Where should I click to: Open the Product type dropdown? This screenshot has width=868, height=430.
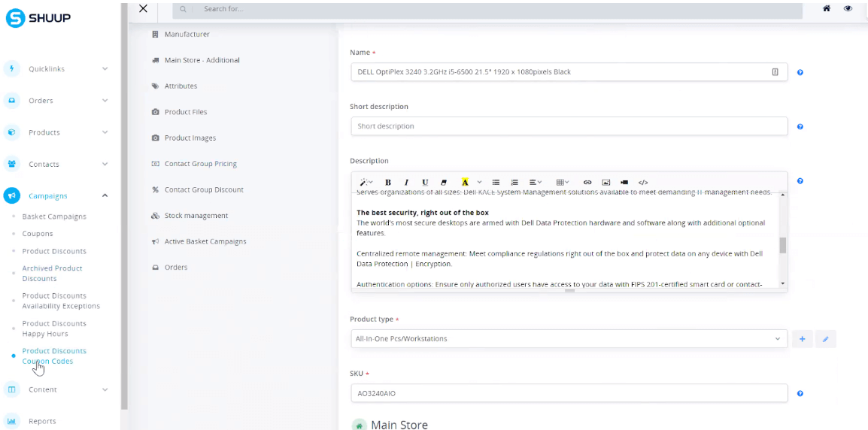click(569, 339)
